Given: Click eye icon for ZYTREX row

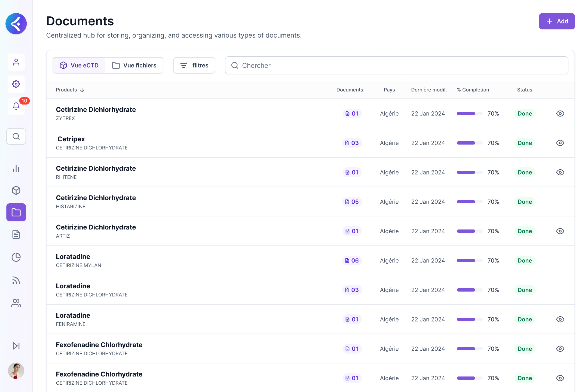Looking at the screenshot, I should (560, 114).
